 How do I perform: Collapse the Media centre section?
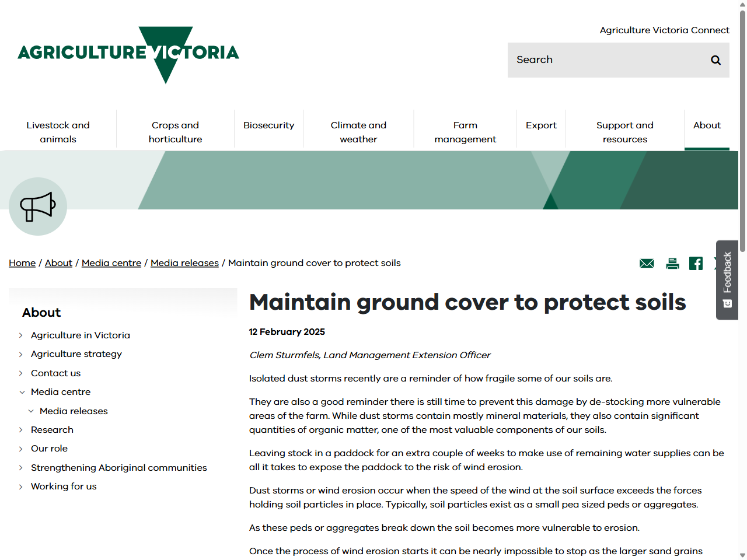coord(22,391)
